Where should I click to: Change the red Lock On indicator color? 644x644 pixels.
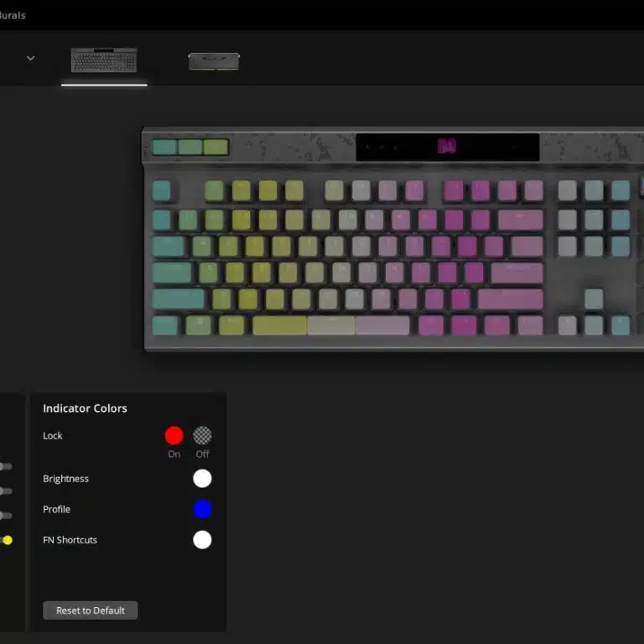click(x=174, y=435)
